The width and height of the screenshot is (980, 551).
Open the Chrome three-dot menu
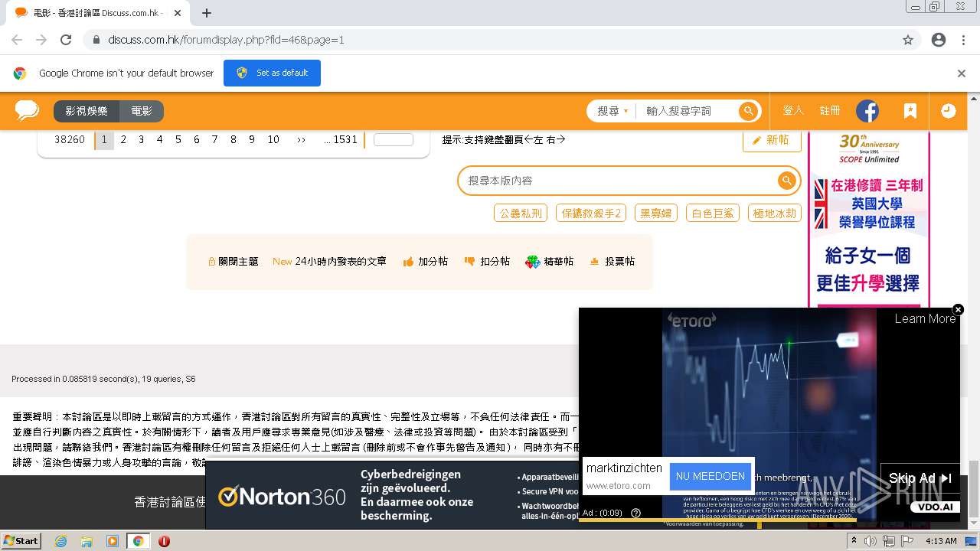pyautogui.click(x=963, y=40)
